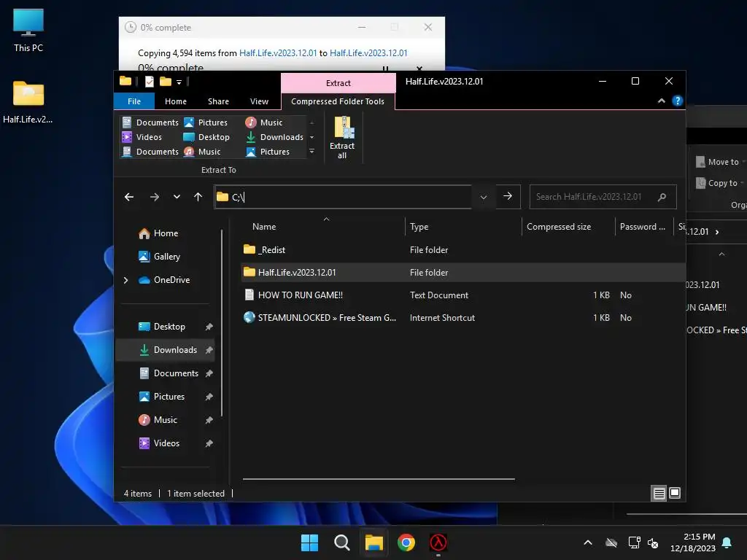
Task: Click the Forward navigation arrow
Action: tap(155, 197)
